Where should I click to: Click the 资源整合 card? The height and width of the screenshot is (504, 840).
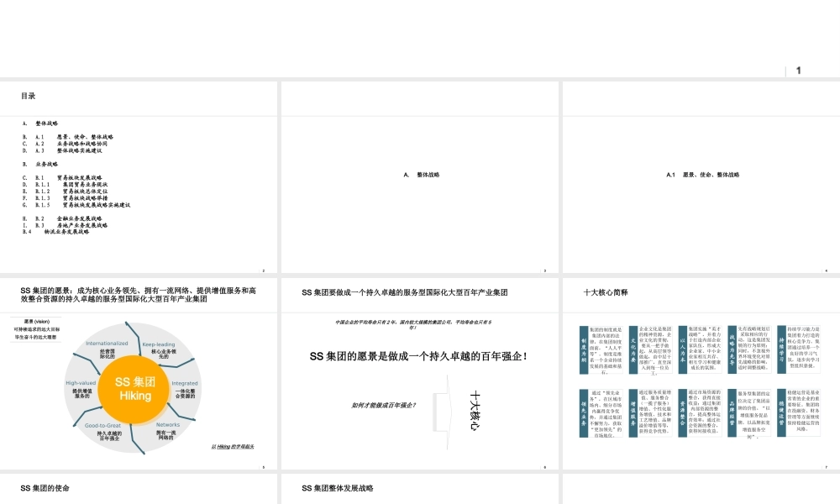tap(700, 413)
